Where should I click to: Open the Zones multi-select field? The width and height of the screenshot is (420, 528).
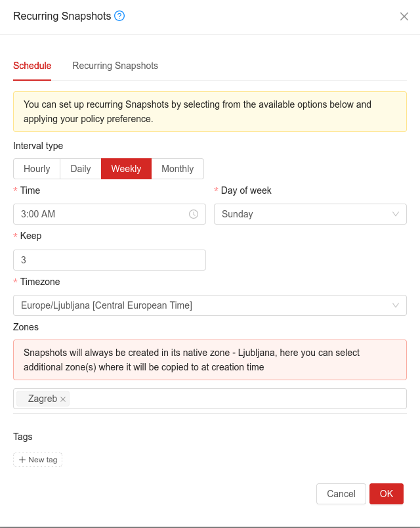click(x=236, y=399)
